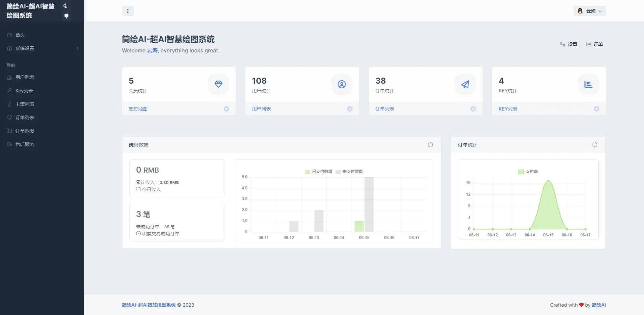Toggle 已支付数量 legend series
Screen dimensions: 644x315
319,172
